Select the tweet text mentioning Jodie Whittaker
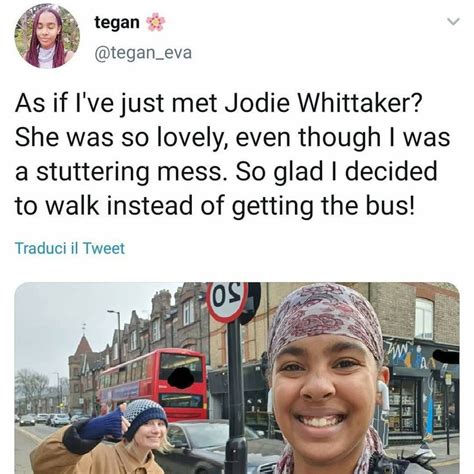 click(232, 154)
